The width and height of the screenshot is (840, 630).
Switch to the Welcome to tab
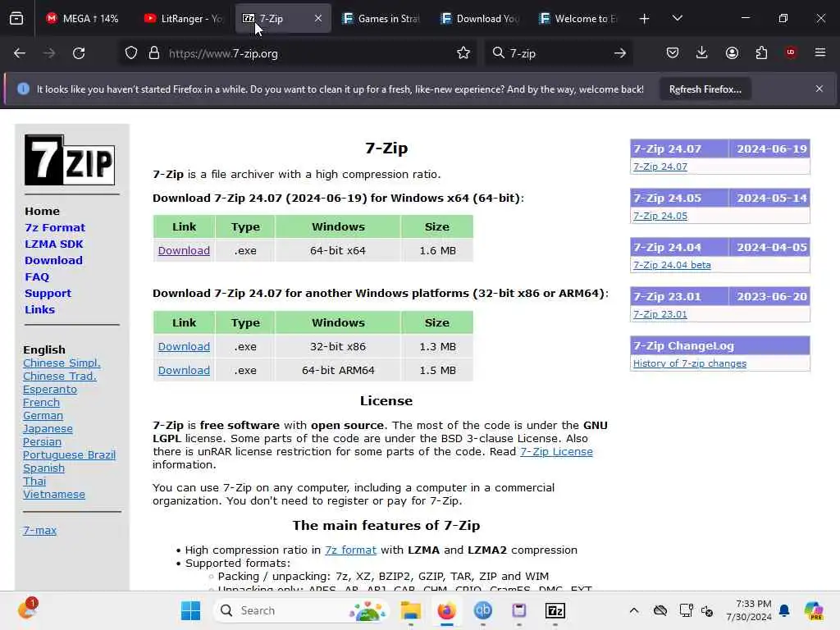578,18
